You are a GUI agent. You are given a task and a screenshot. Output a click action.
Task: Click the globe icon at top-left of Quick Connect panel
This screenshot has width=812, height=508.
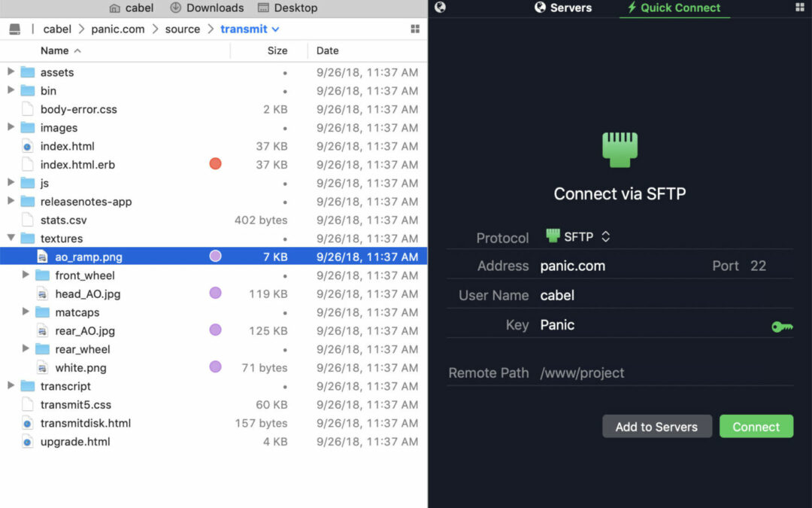point(440,8)
